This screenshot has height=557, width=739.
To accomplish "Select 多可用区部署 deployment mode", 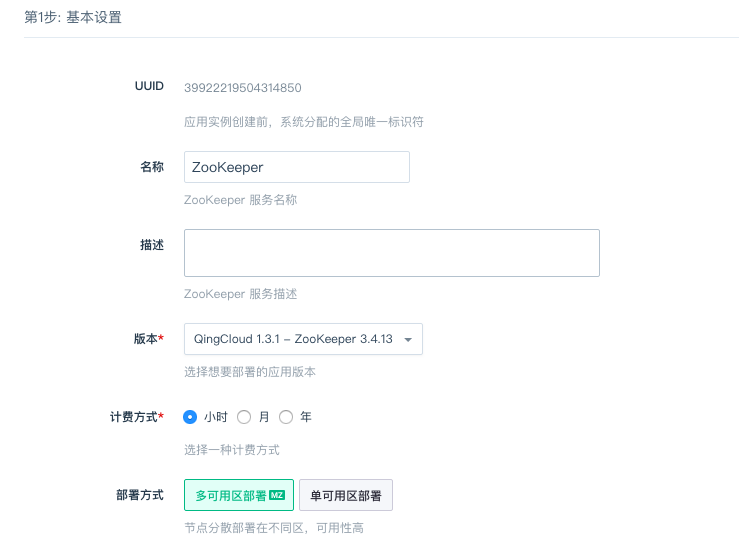I will click(239, 495).
